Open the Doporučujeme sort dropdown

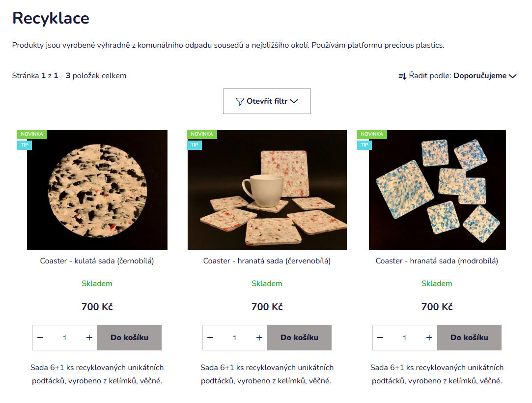pos(485,76)
